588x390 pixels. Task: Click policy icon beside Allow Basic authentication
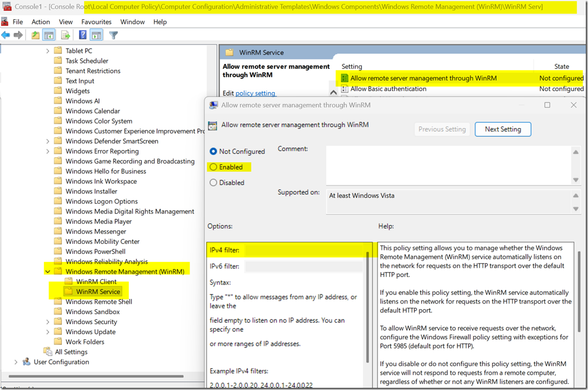[x=345, y=89]
